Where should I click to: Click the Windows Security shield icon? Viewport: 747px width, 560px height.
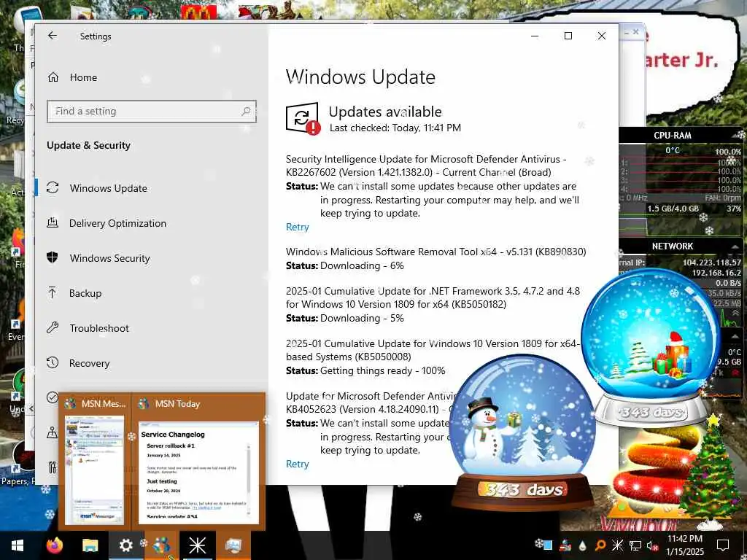pyautogui.click(x=53, y=257)
